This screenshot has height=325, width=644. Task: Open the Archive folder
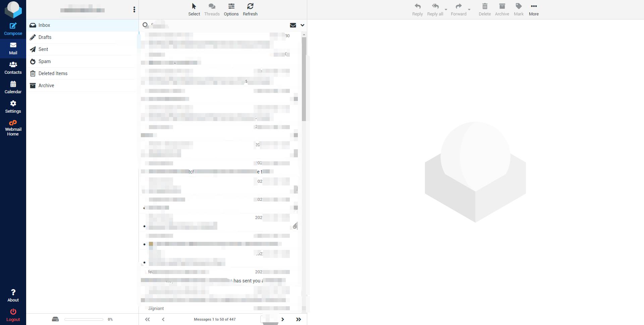(x=82, y=86)
